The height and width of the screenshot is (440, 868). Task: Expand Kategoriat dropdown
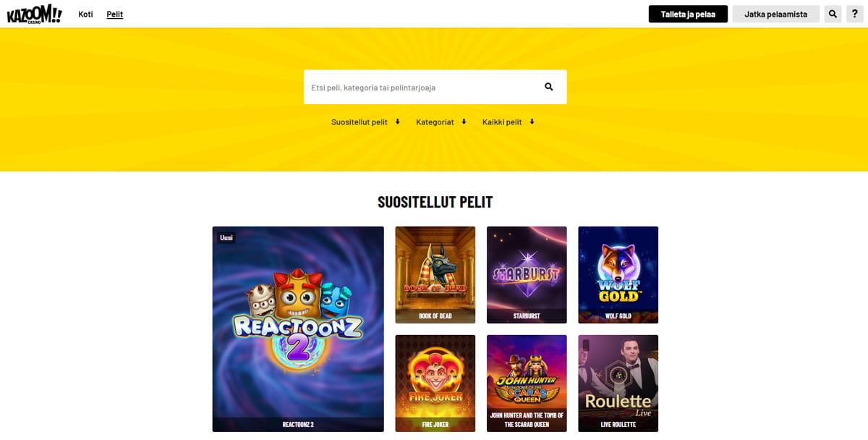click(441, 122)
